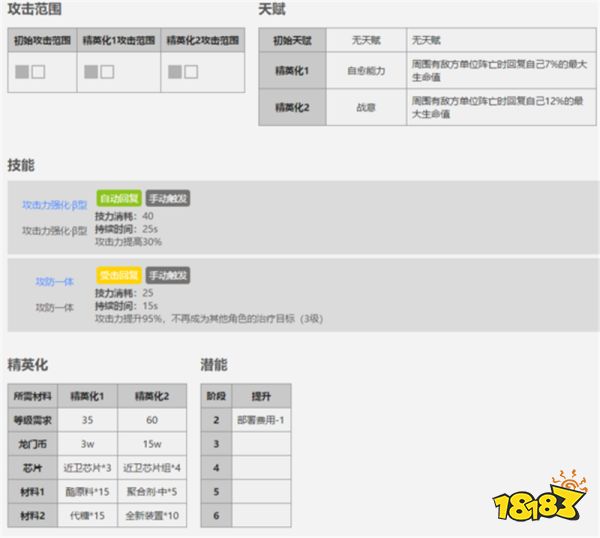Open the blue 攻防一体 skill link
The image size is (600, 538).
click(55, 282)
